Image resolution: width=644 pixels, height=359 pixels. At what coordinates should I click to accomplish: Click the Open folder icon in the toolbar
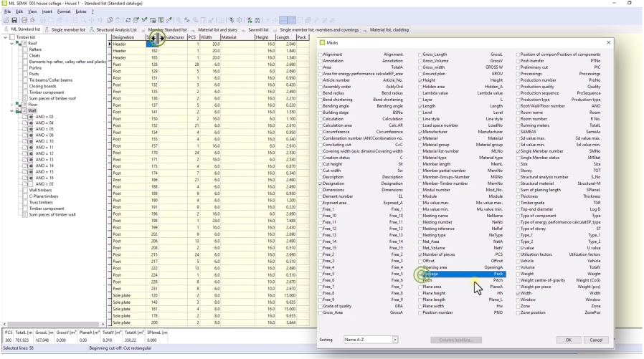(x=6, y=21)
